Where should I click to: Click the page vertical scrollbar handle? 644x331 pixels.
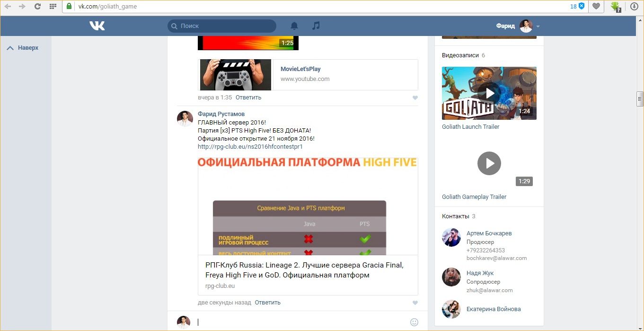click(640, 99)
